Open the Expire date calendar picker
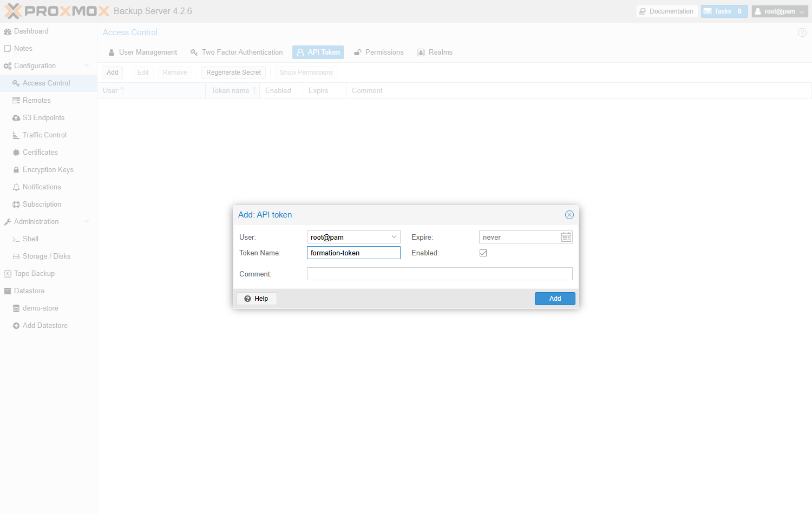 point(566,237)
